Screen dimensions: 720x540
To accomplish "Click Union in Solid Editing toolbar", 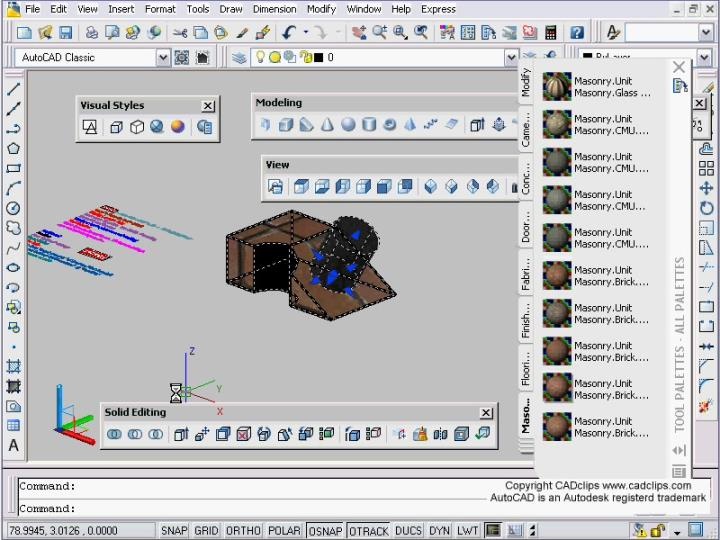I will coord(114,433).
